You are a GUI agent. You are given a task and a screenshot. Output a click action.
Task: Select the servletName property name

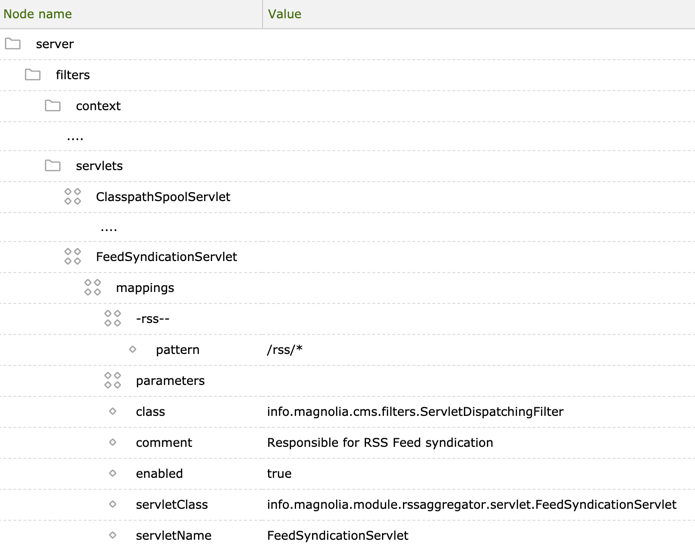pos(173,536)
